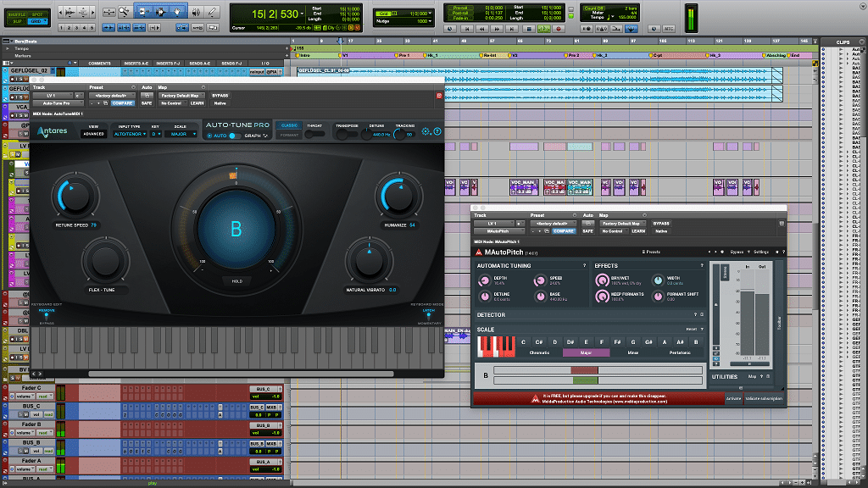This screenshot has height=488, width=868.
Task: Click Automatic Tuning section help icon
Action: tap(584, 265)
